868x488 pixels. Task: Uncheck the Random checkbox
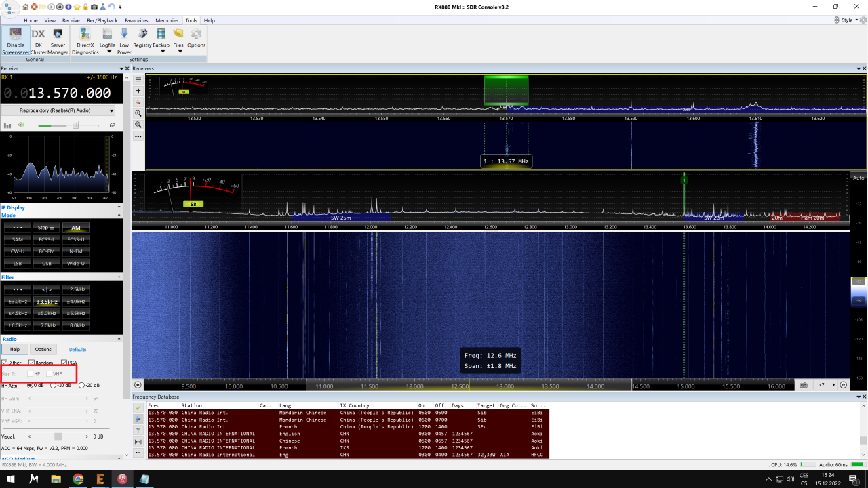coord(31,363)
